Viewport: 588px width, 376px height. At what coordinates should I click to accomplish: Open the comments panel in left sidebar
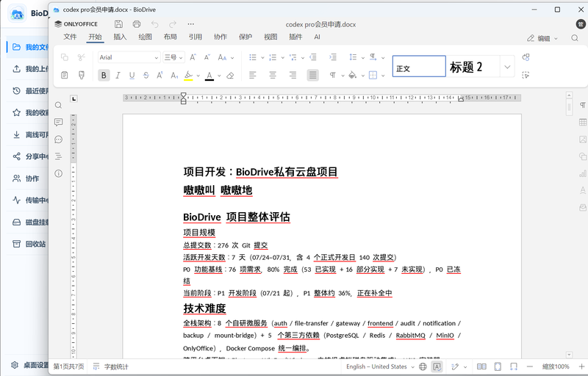pyautogui.click(x=59, y=122)
